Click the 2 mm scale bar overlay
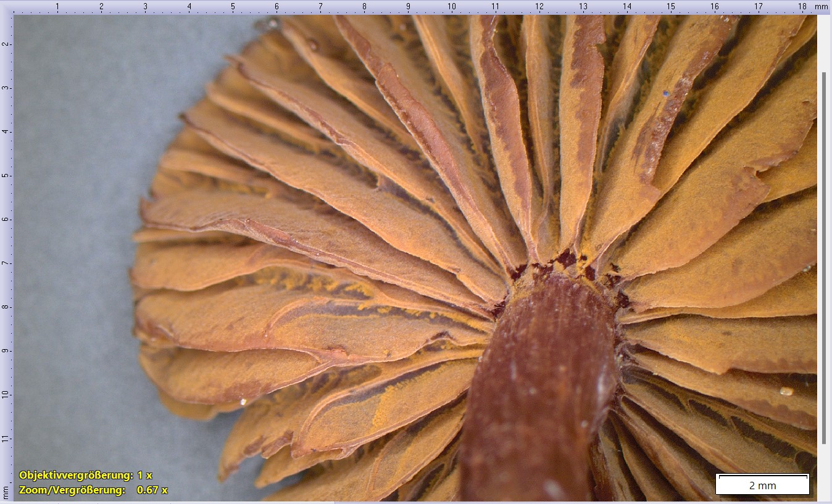832x504 pixels. [762, 484]
